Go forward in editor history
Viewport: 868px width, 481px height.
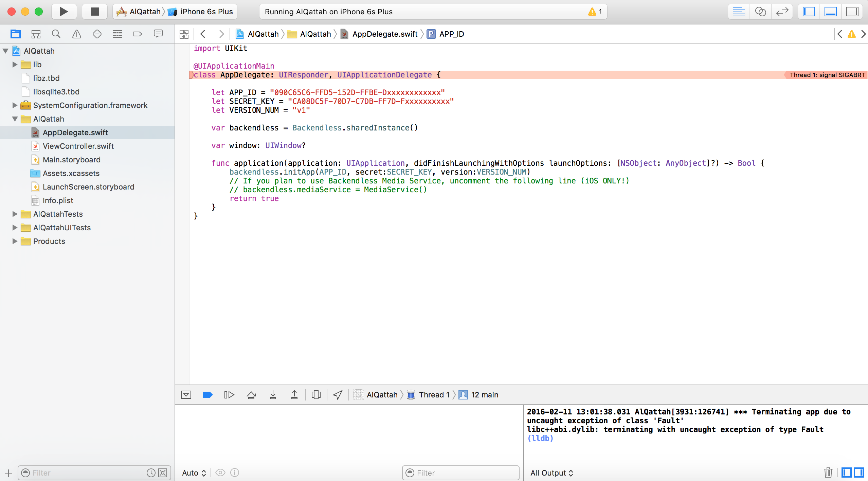(221, 34)
